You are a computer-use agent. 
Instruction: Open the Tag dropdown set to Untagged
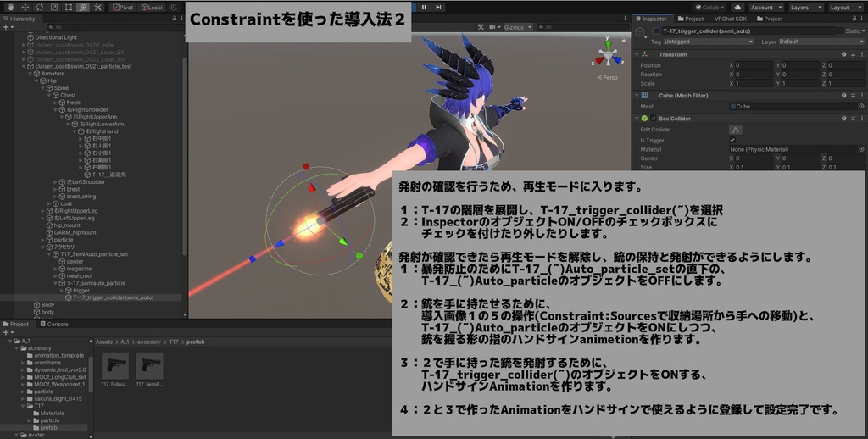pos(709,42)
